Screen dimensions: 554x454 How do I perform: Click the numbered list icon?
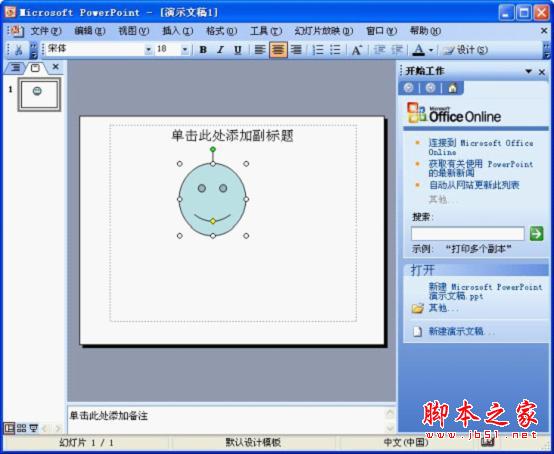click(x=318, y=50)
